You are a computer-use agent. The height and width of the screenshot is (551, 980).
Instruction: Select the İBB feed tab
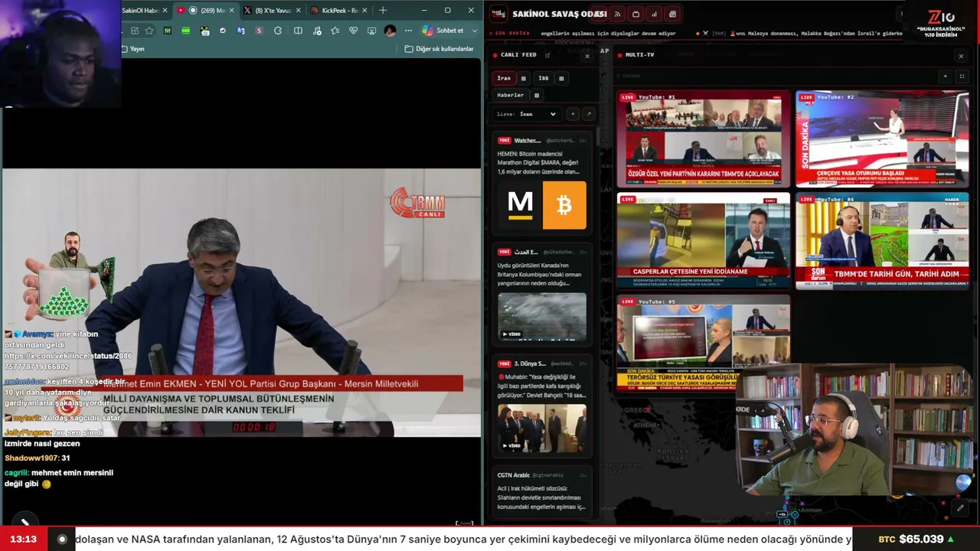click(544, 78)
